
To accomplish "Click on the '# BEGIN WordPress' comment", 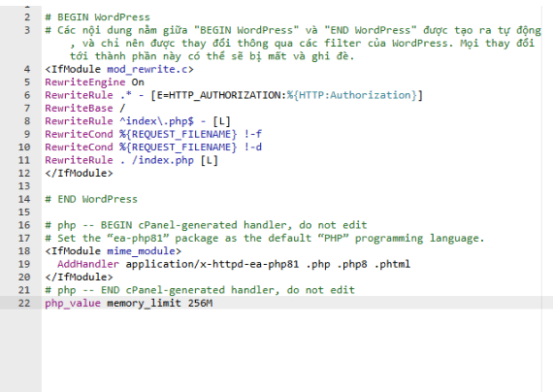I will pos(97,17).
